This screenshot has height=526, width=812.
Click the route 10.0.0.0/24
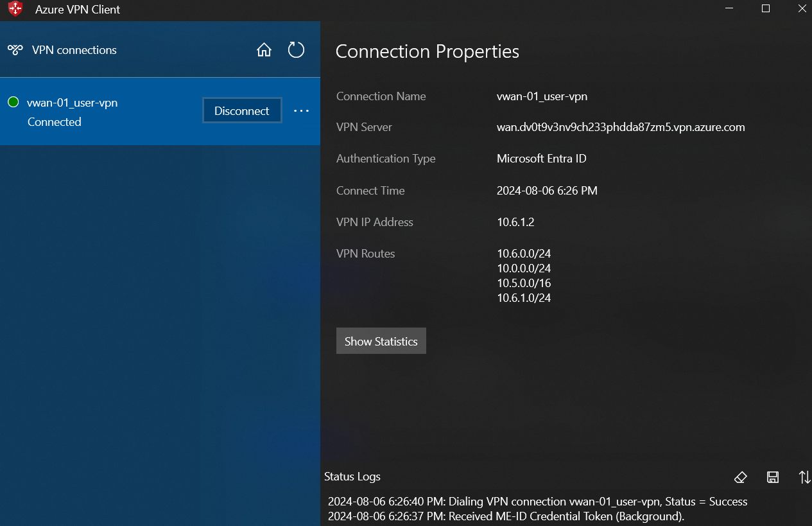point(524,268)
